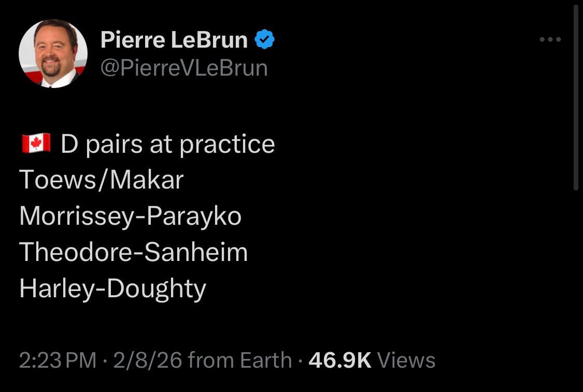Click the Theodore-Sanheim pairing text
The width and height of the screenshot is (583, 392).
[x=133, y=252]
